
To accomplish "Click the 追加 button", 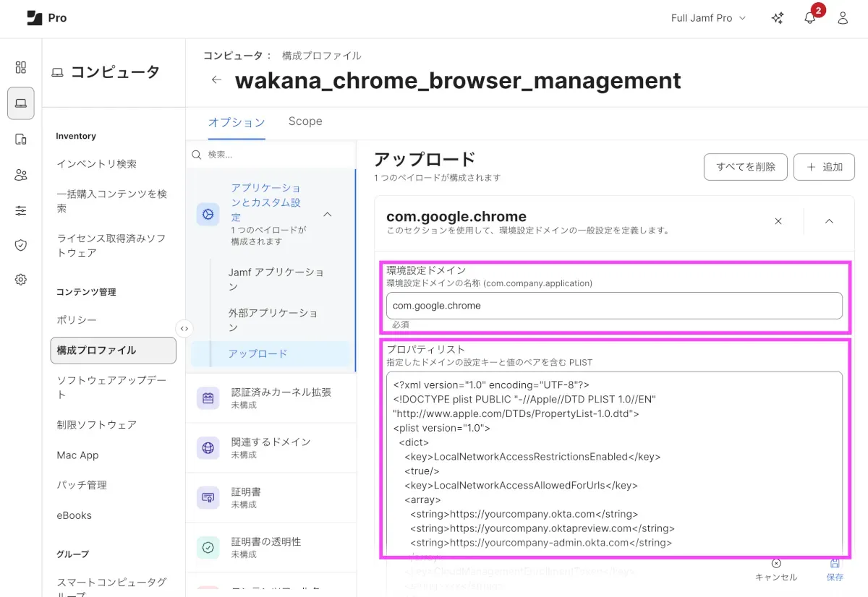I will (x=824, y=167).
